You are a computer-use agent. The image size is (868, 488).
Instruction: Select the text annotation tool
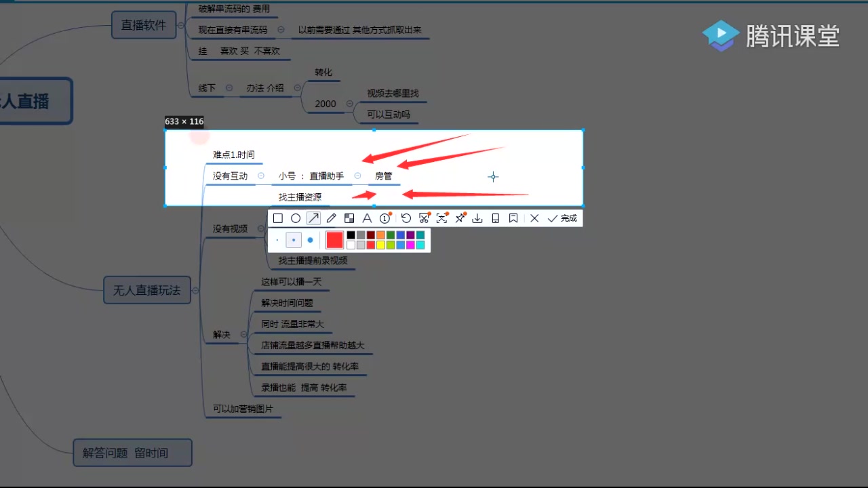pyautogui.click(x=367, y=218)
